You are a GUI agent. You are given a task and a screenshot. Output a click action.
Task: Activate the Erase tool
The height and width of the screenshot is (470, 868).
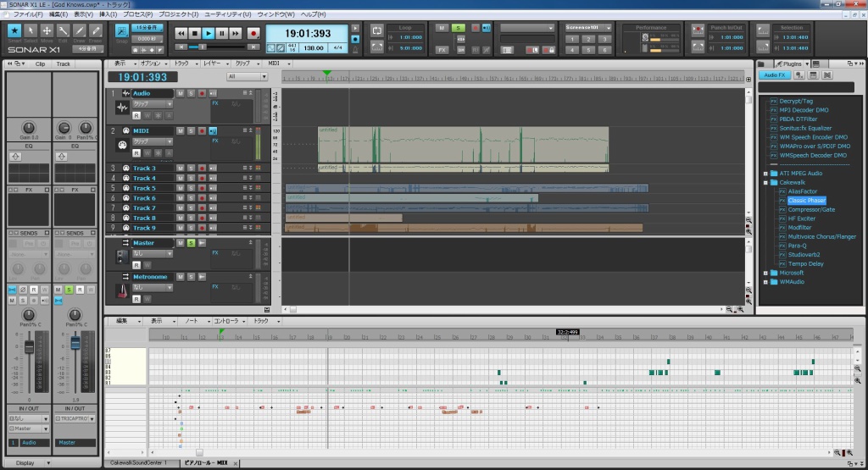(96, 31)
